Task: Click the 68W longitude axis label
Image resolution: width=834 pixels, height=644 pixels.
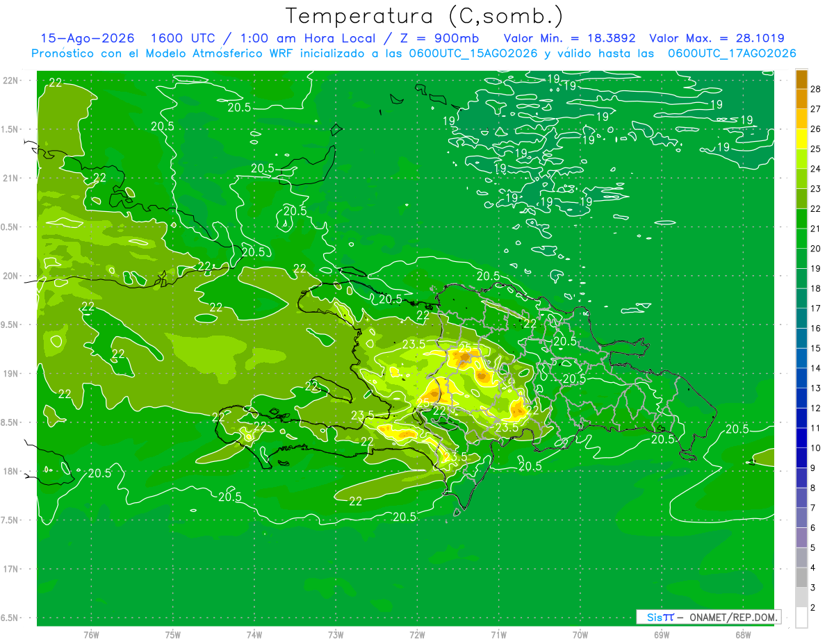Action: pyautogui.click(x=742, y=634)
